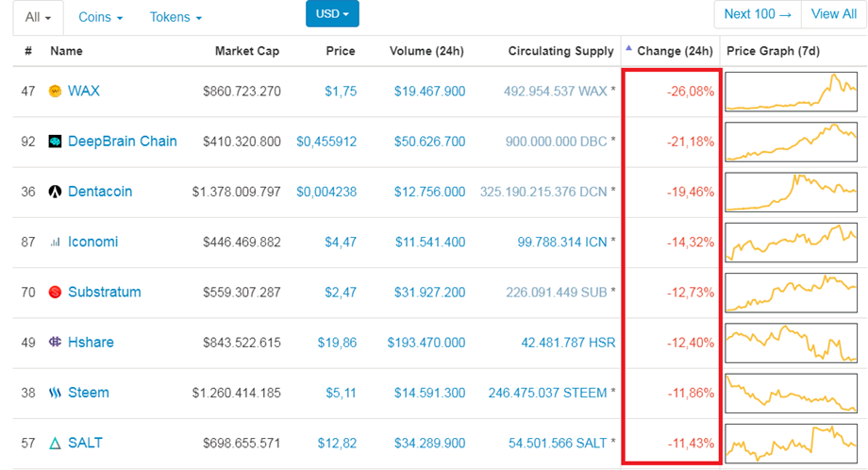Click WAX volume $19.467.900

pos(429,92)
